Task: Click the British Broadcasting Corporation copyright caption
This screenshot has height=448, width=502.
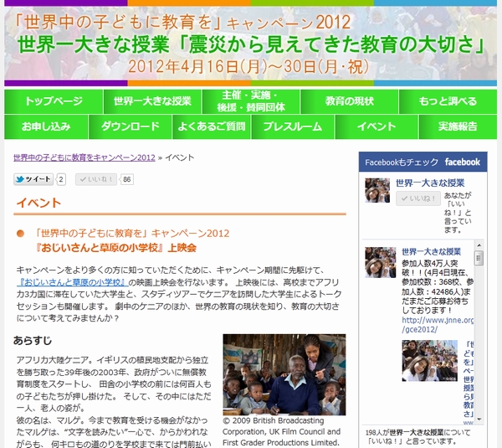Action: [281, 431]
